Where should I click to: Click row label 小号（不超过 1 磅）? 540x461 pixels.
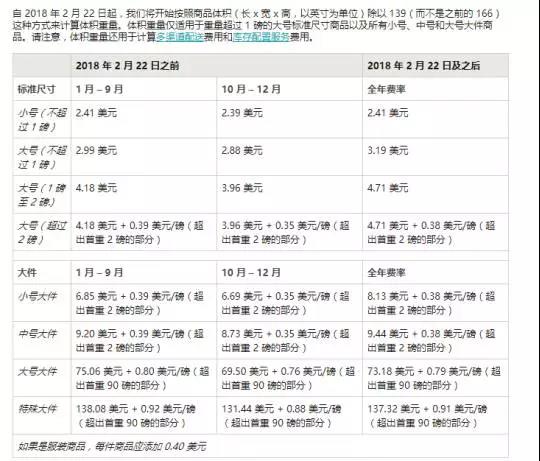point(42,119)
